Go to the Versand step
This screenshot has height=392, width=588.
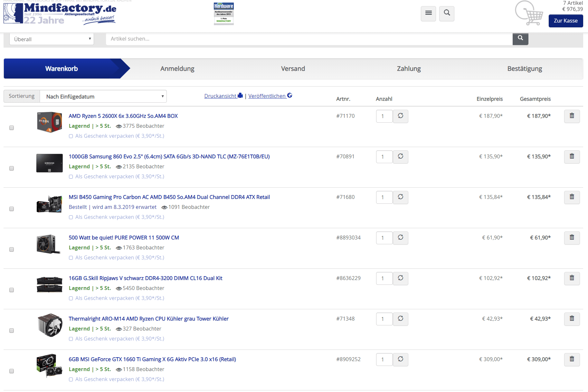(x=293, y=69)
